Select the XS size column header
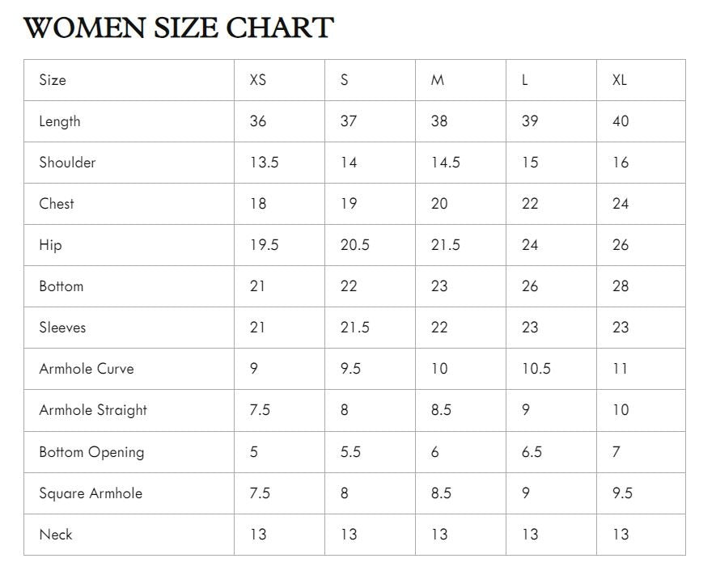This screenshot has width=716, height=588. pyautogui.click(x=258, y=80)
